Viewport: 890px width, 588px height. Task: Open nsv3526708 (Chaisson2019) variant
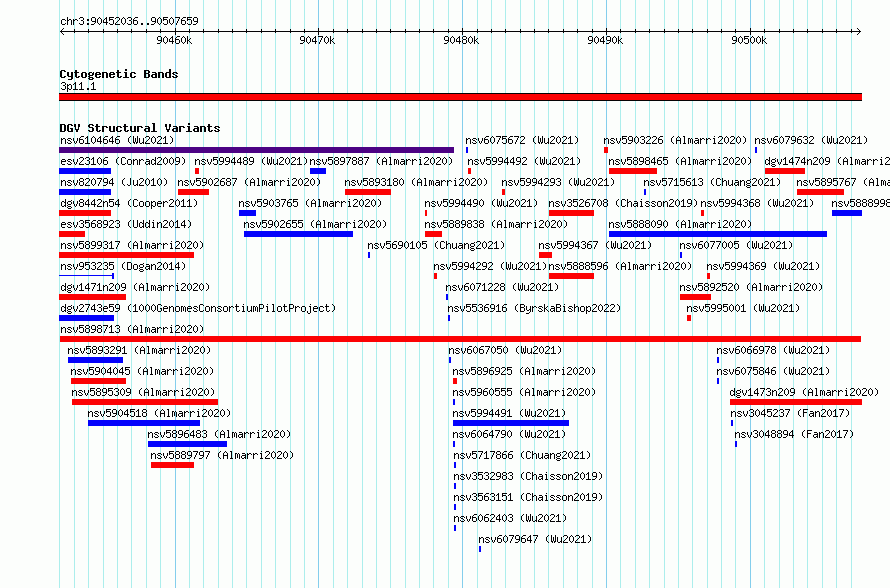[623, 203]
